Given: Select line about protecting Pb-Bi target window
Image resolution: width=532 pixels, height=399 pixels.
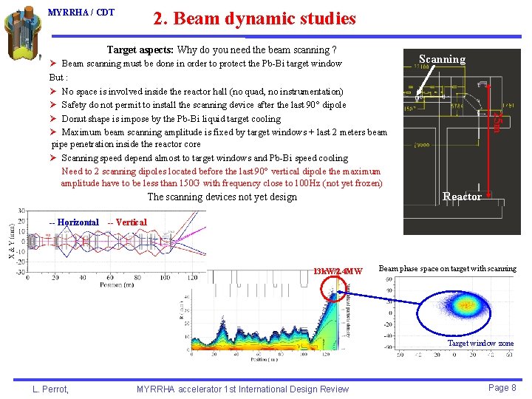Looking at the screenshot, I should (x=202, y=64).
